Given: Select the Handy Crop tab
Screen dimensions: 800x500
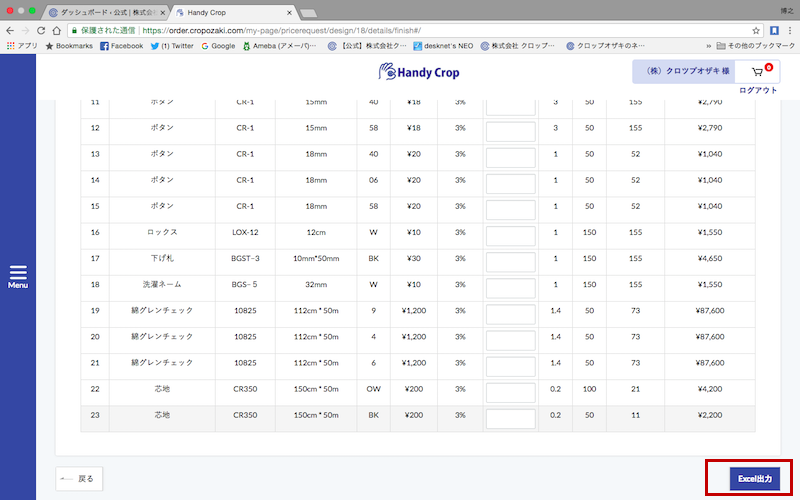Looking at the screenshot, I should click(x=232, y=12).
